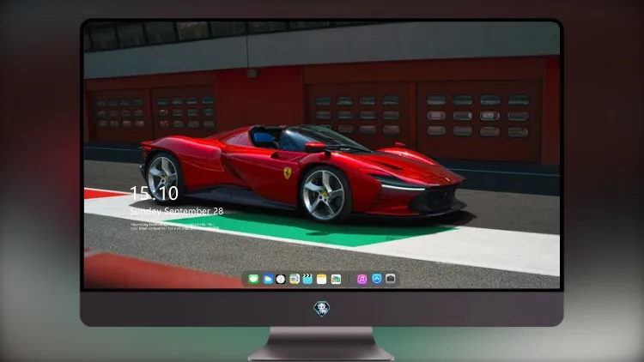The width and height of the screenshot is (644, 362).
Task: Open the Maps app in dock
Action: 294,279
